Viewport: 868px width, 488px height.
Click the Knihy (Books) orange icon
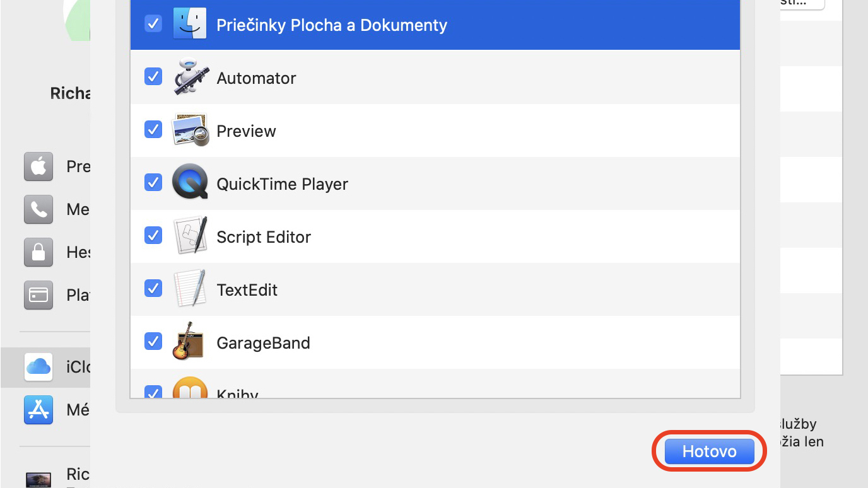click(x=190, y=388)
